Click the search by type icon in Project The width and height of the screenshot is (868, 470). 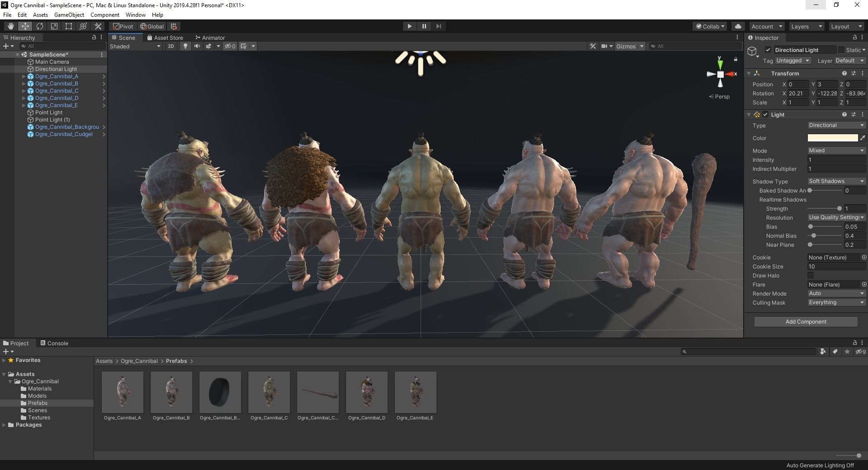[823, 352]
